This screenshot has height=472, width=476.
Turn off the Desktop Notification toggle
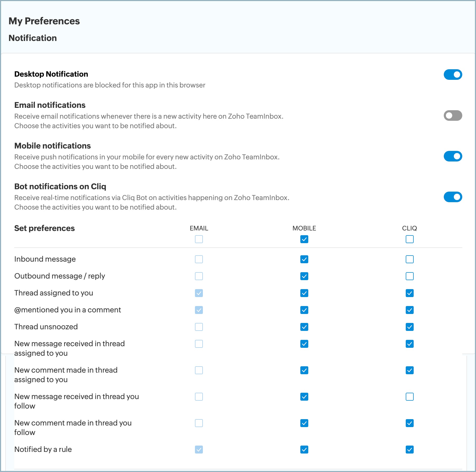pos(453,75)
